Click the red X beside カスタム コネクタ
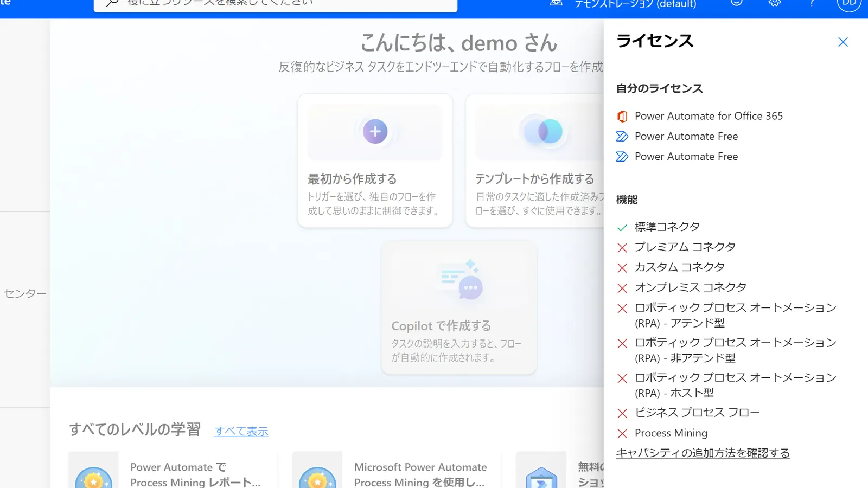Screen dimensions: 868x488 622,268
